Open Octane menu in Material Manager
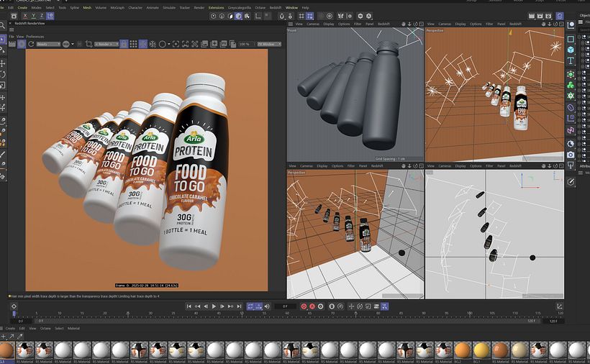This screenshot has height=364, width=590. tap(45, 328)
